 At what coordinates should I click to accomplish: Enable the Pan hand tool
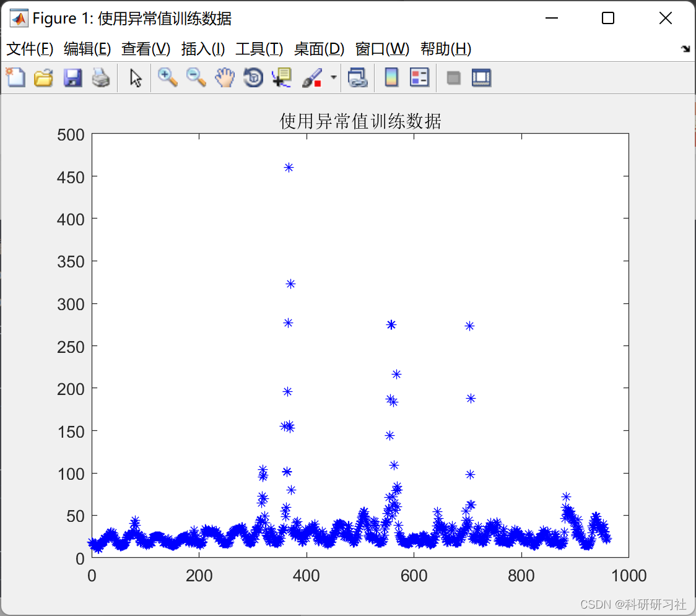(x=225, y=77)
